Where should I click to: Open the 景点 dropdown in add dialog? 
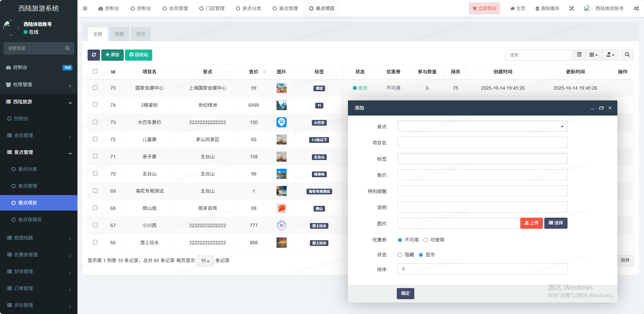point(482,126)
